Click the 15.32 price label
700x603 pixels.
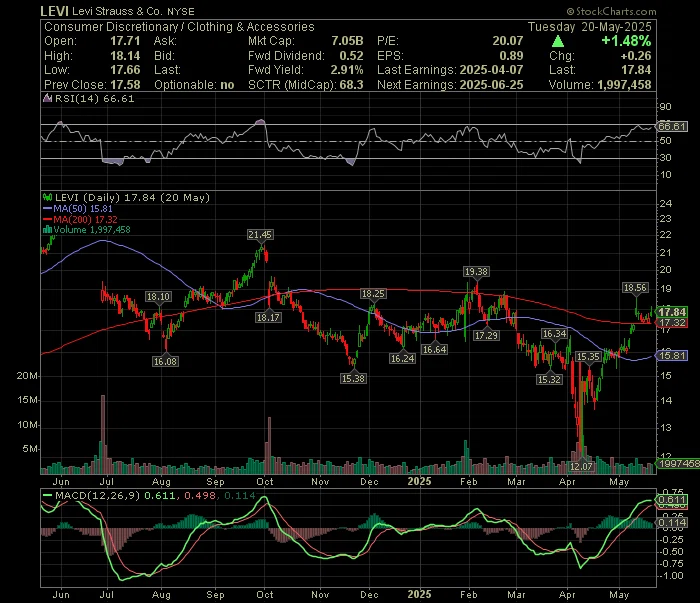click(x=549, y=380)
